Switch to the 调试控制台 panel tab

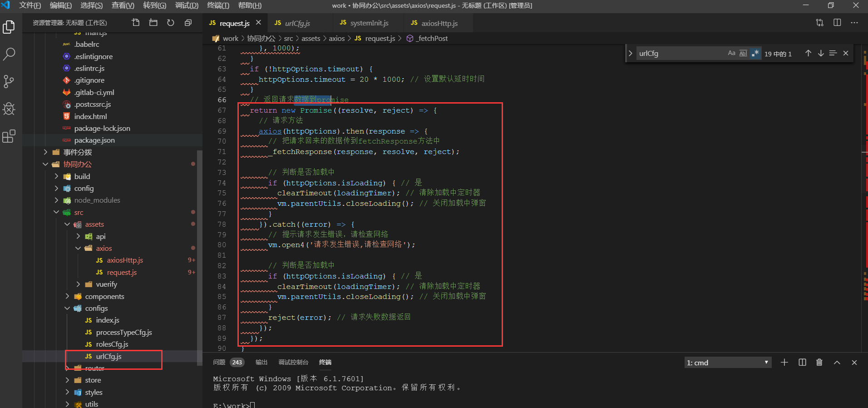pyautogui.click(x=293, y=362)
